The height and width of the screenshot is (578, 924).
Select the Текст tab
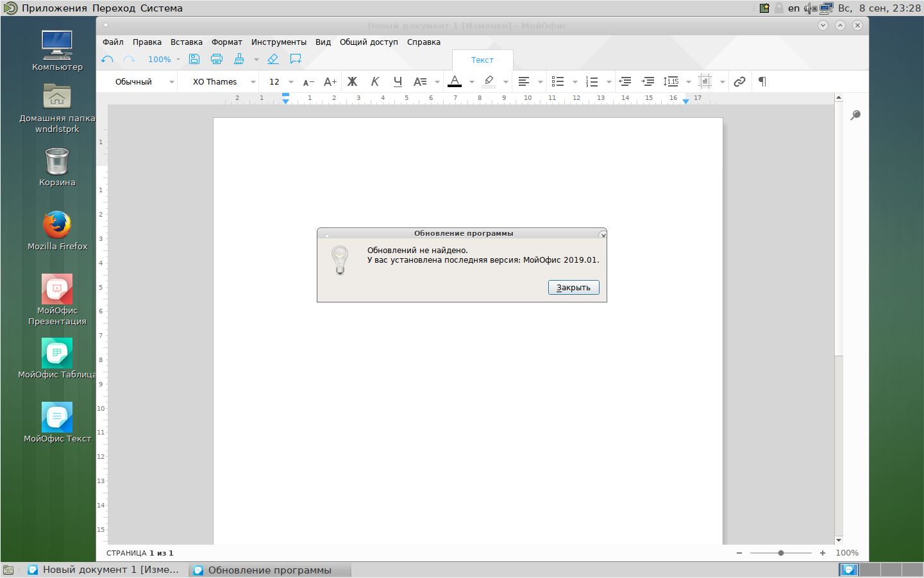pyautogui.click(x=482, y=60)
